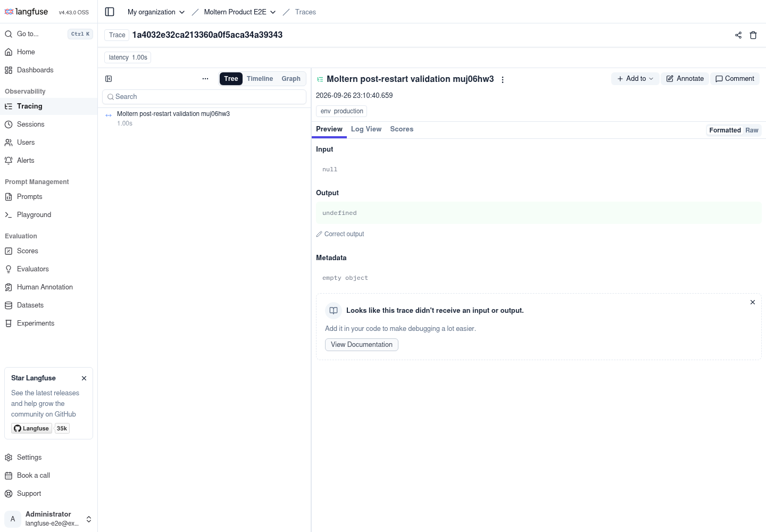
Task: Open the Add to dropdown
Action: click(x=635, y=79)
